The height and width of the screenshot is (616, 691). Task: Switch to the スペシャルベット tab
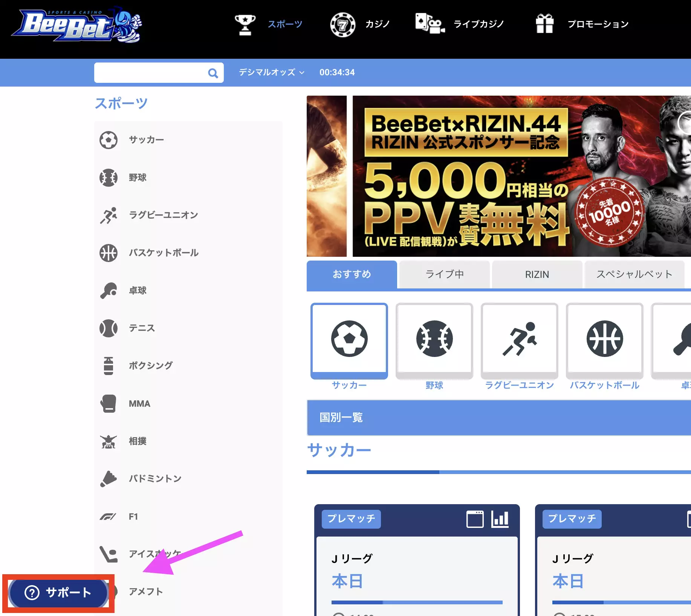[x=634, y=274]
